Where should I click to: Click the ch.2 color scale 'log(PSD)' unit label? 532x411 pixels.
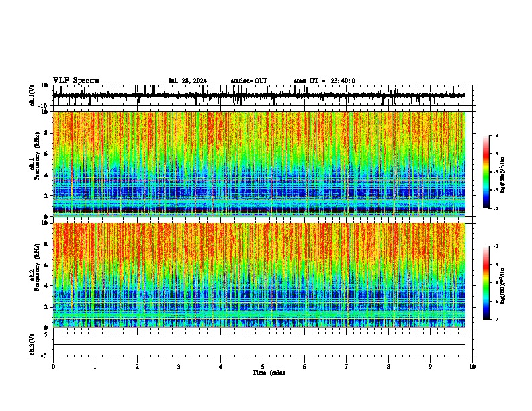(x=503, y=285)
